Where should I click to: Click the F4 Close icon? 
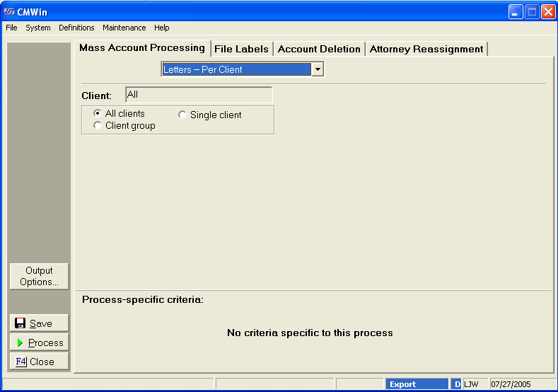pyautogui.click(x=21, y=362)
